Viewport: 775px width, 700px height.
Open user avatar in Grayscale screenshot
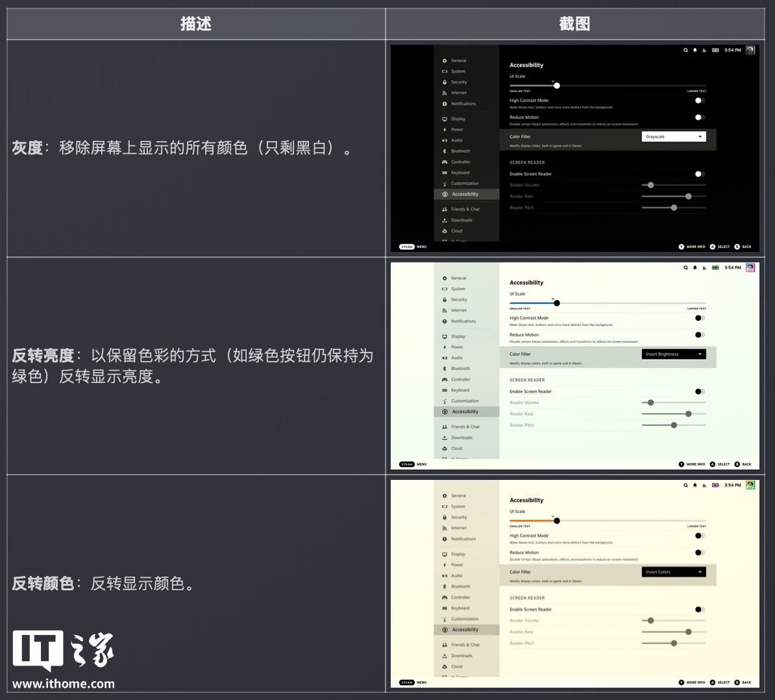click(750, 50)
